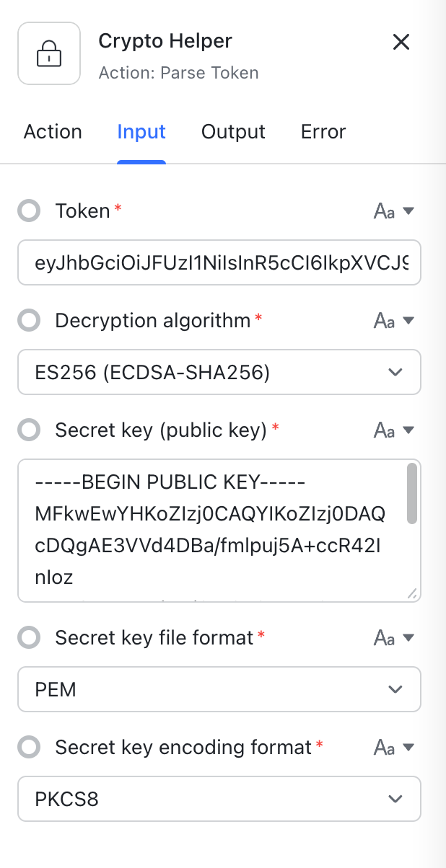The width and height of the screenshot is (446, 868).
Task: Switch to the Action tab
Action: point(52,132)
